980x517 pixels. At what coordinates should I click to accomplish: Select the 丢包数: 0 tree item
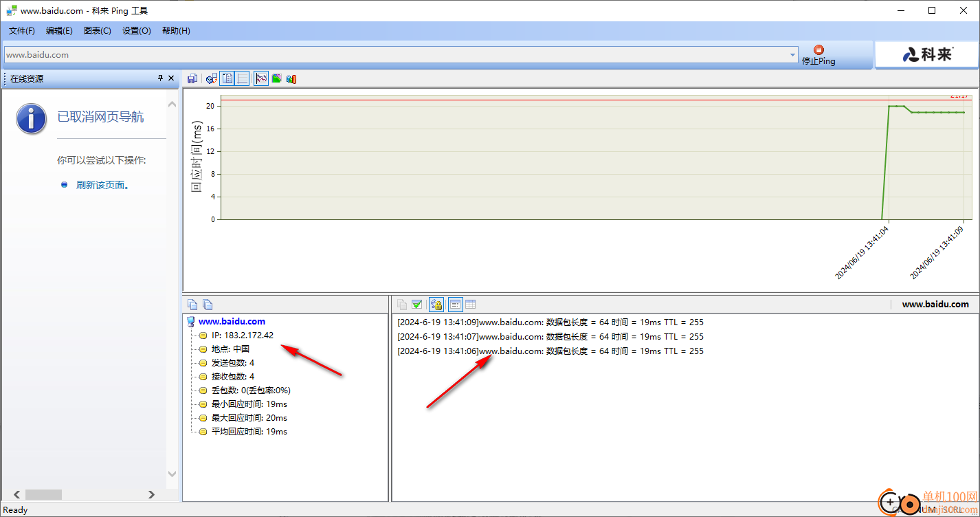251,390
